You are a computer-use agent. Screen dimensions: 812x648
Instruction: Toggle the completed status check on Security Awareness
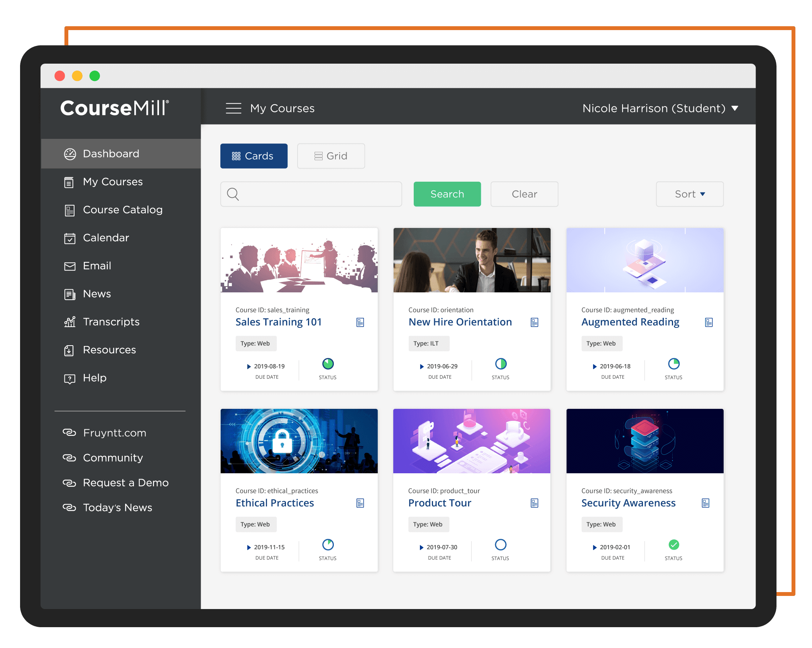click(673, 545)
